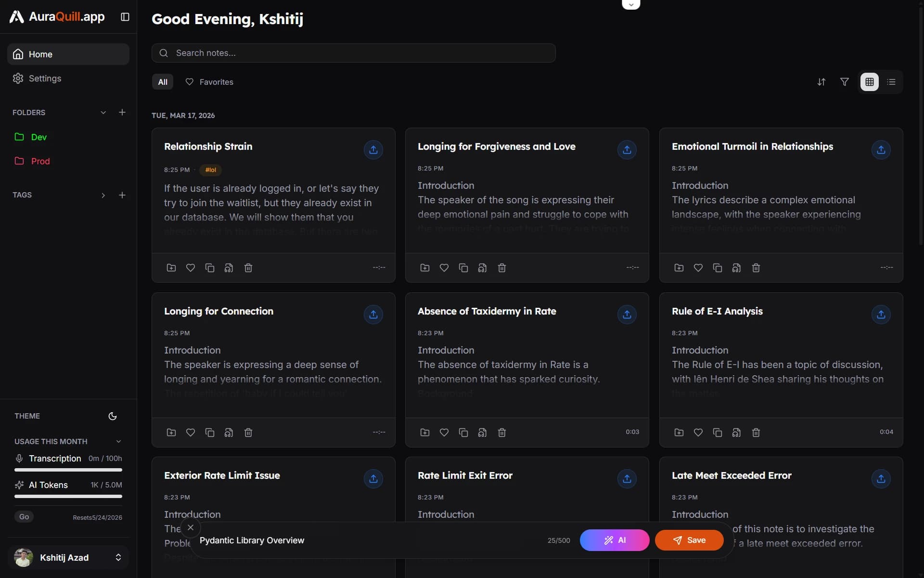Toggle dark theme moon icon
Viewport: 924px width, 578px height.
113,416
